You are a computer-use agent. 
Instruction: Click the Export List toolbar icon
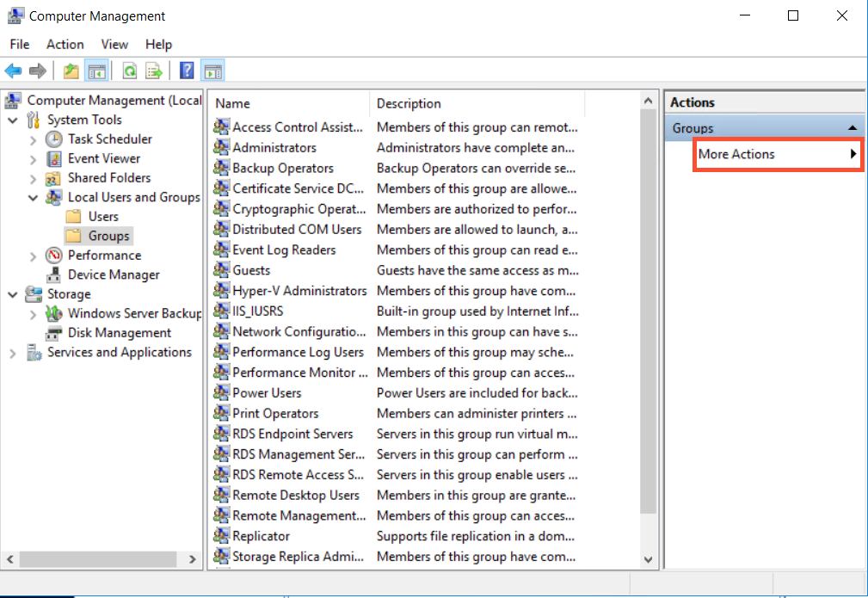154,71
